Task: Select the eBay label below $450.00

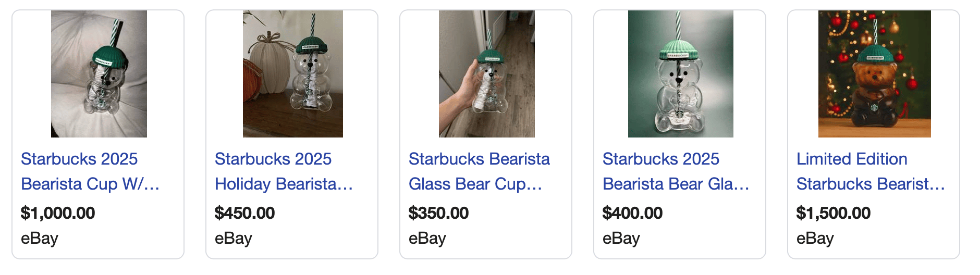Action: 234,238
